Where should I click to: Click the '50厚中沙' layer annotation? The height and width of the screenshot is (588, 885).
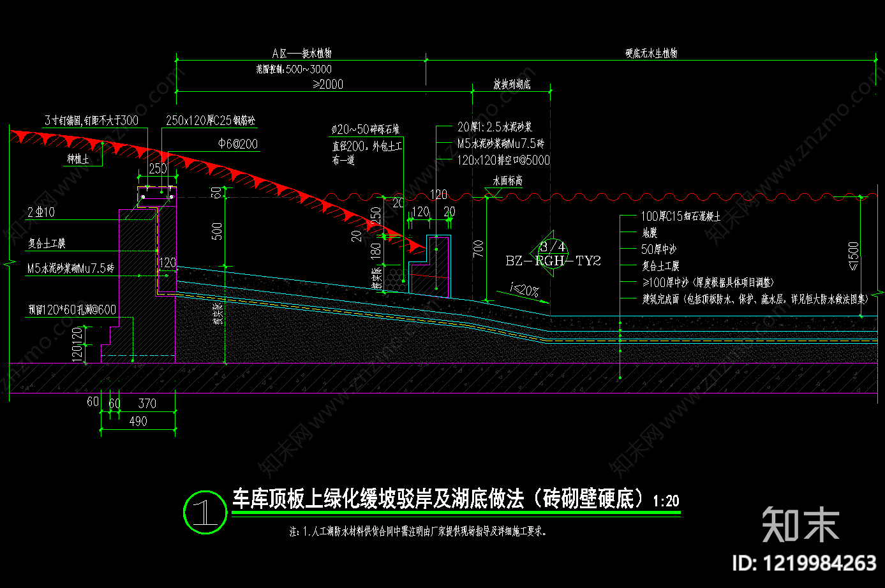[658, 249]
